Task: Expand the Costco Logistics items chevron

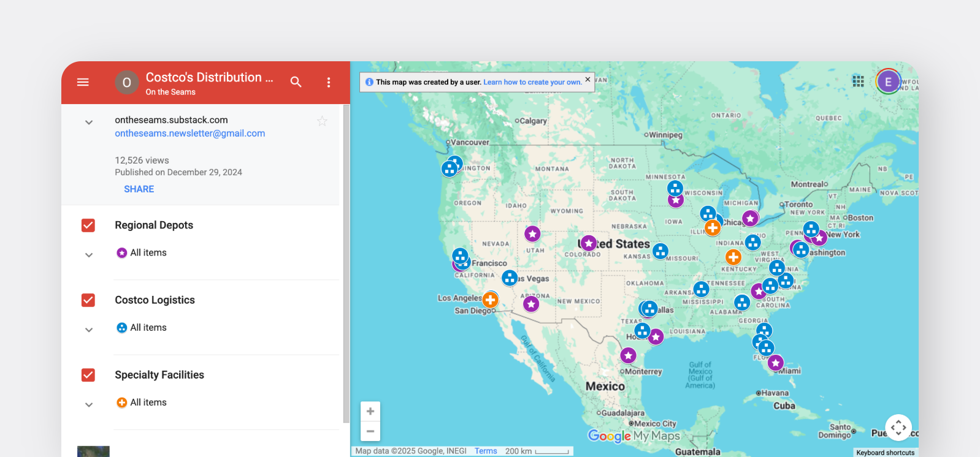Action: 89,330
